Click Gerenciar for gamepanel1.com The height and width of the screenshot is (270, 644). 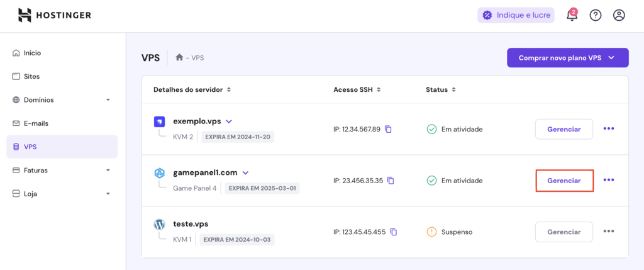click(x=564, y=180)
